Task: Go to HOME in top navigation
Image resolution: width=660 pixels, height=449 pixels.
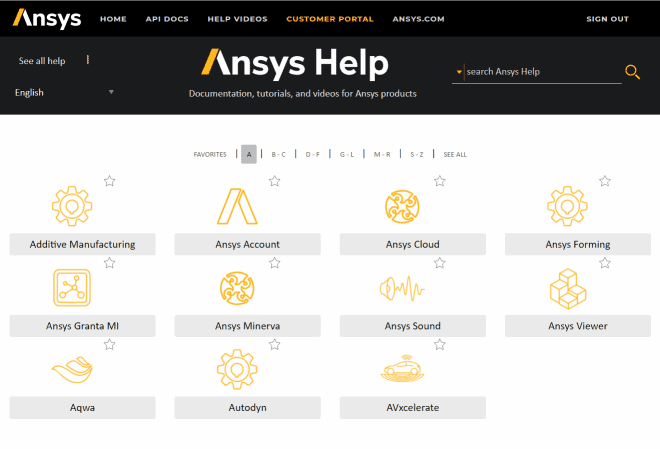Action: coord(113,19)
